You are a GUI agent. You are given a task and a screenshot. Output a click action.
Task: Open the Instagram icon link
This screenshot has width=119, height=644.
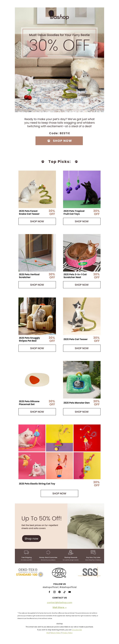coord(54,592)
